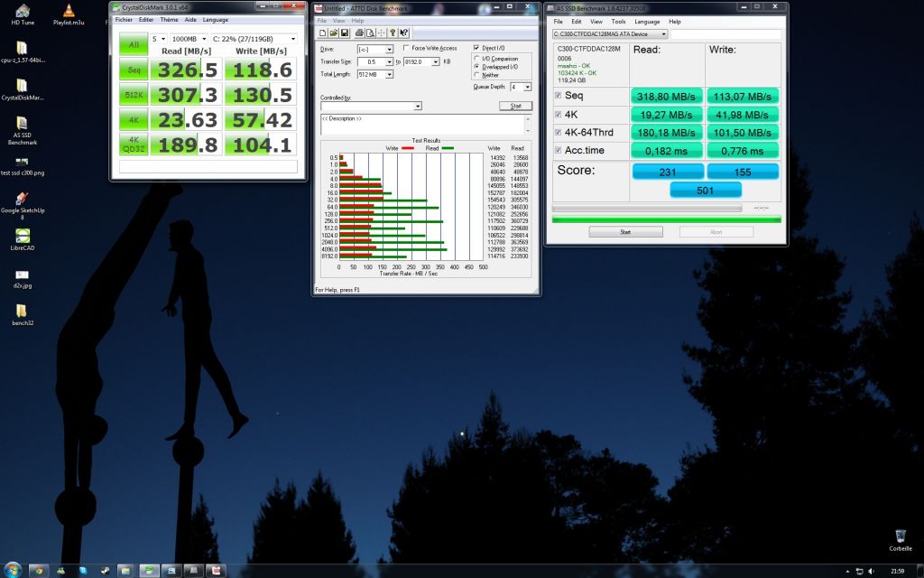Toggle the 4K-64Thrd checkbox in AS SSD
This screenshot has height=578, width=924.
(558, 132)
